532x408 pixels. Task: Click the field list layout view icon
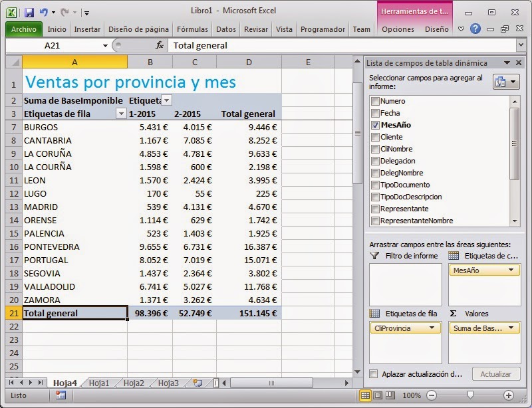505,82
